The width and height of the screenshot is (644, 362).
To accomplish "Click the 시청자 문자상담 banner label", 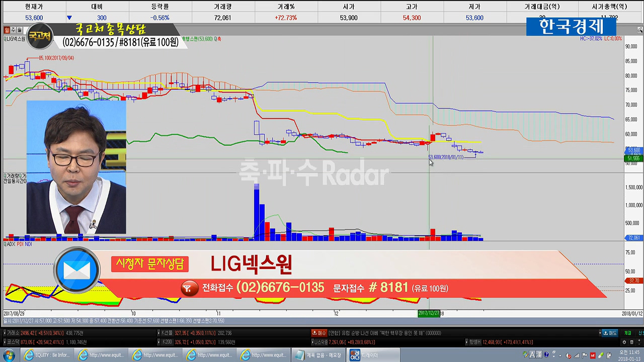I will (149, 263).
